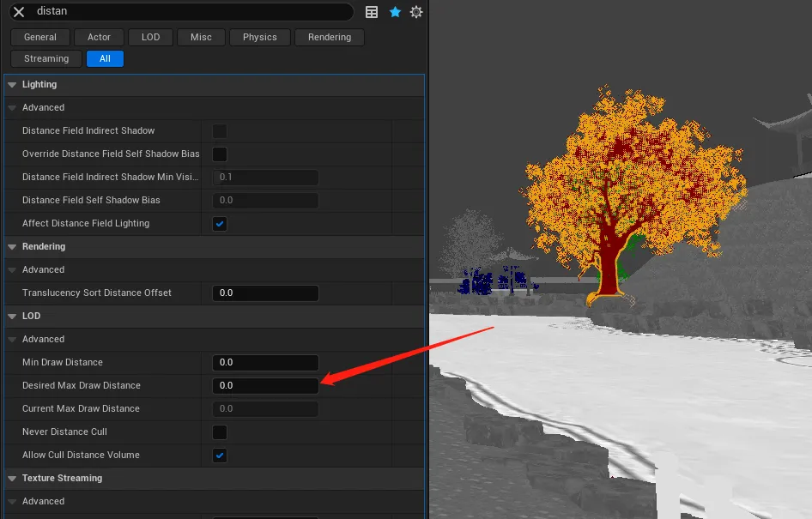The image size is (812, 519).
Task: Enable Distance Field Indirect Shadow checkbox
Action: 220,131
